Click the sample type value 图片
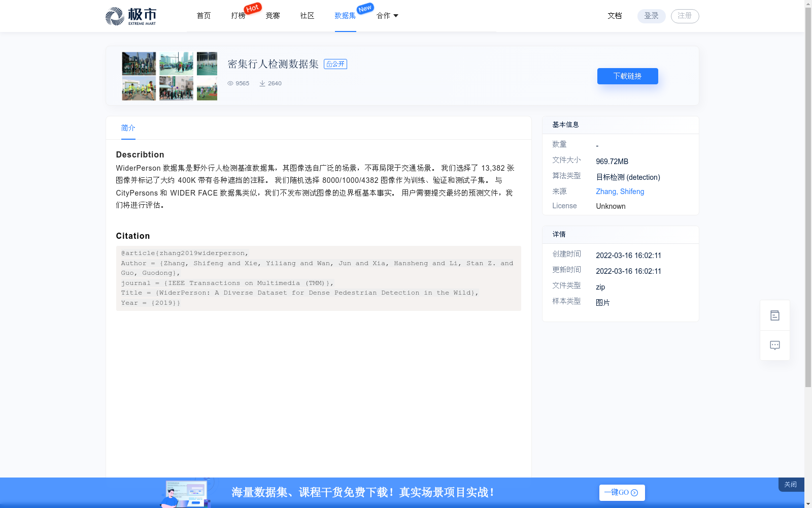This screenshot has height=508, width=812. point(603,303)
